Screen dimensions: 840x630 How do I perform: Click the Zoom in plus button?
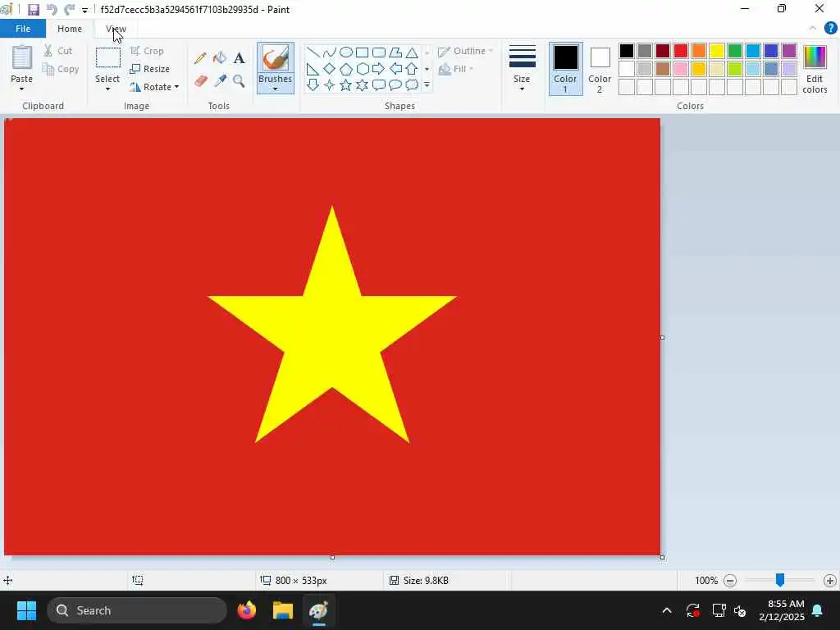(x=830, y=580)
